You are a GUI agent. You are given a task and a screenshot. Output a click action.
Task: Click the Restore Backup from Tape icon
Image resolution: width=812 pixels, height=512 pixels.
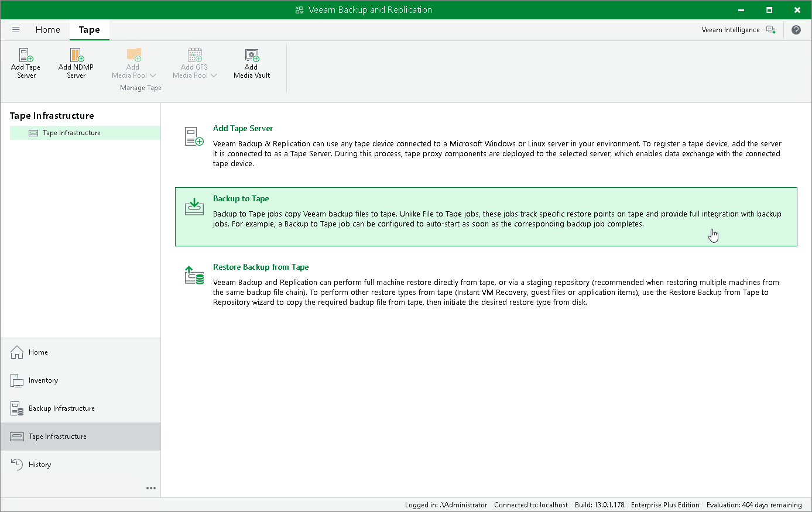coord(194,275)
